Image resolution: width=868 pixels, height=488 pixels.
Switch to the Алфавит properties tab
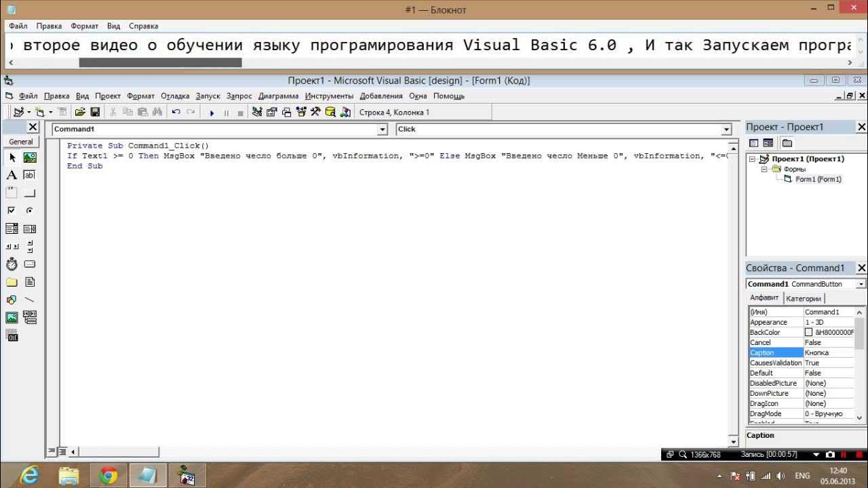pyautogui.click(x=764, y=298)
